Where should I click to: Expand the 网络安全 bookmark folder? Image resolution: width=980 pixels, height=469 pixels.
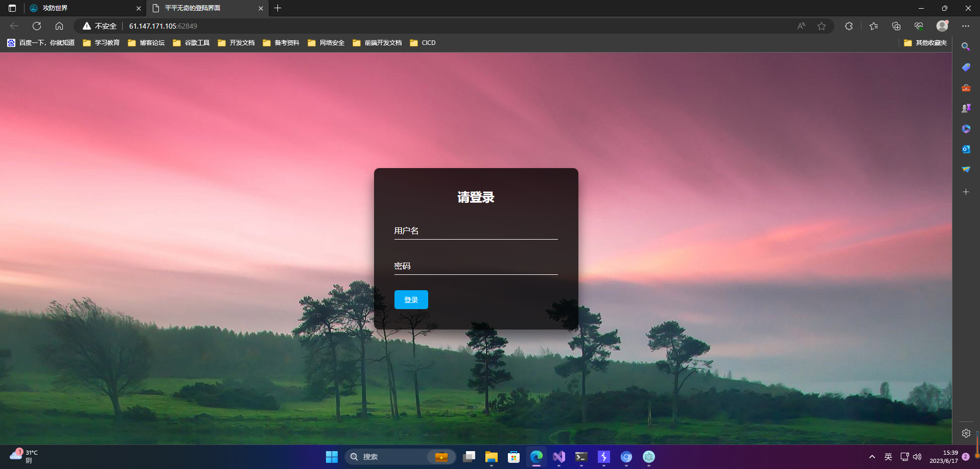point(326,43)
